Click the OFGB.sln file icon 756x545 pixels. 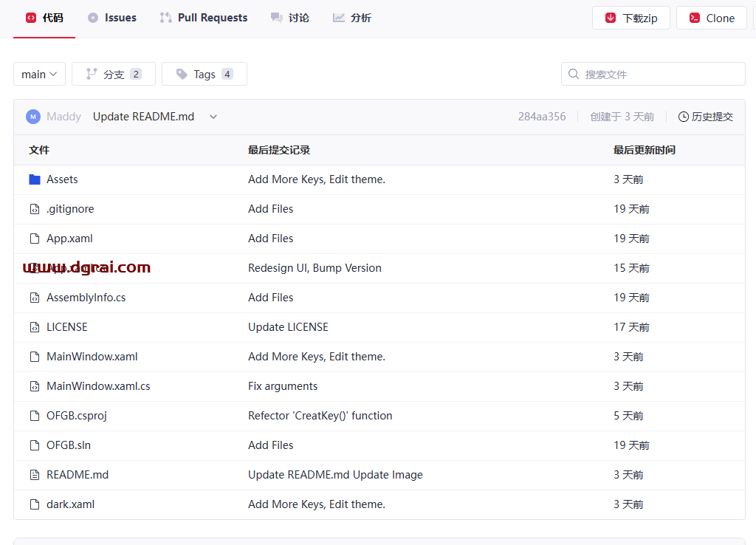35,445
